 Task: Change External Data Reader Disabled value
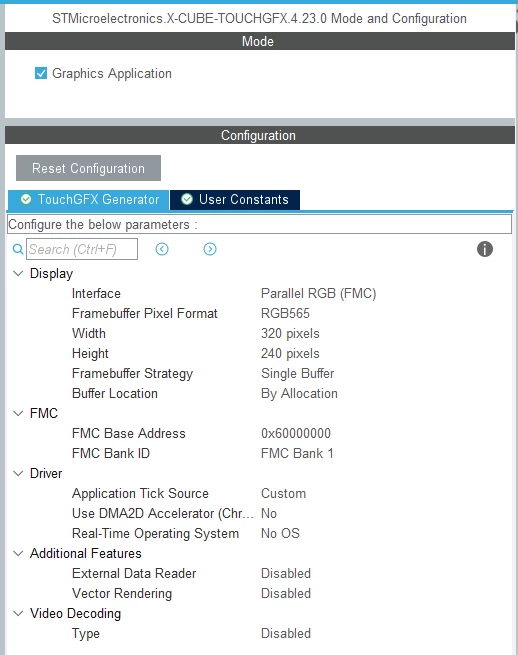(x=286, y=574)
